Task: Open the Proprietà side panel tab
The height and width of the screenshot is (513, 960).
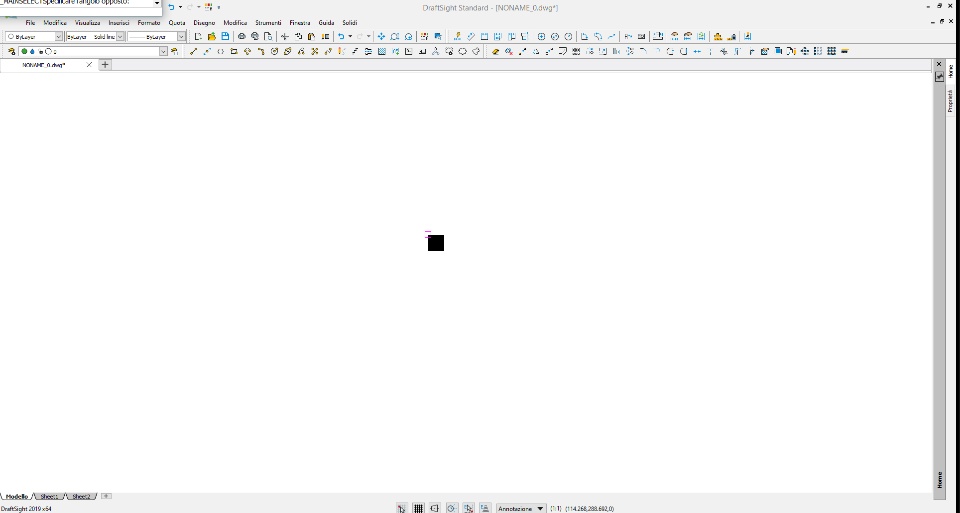Action: click(x=950, y=101)
